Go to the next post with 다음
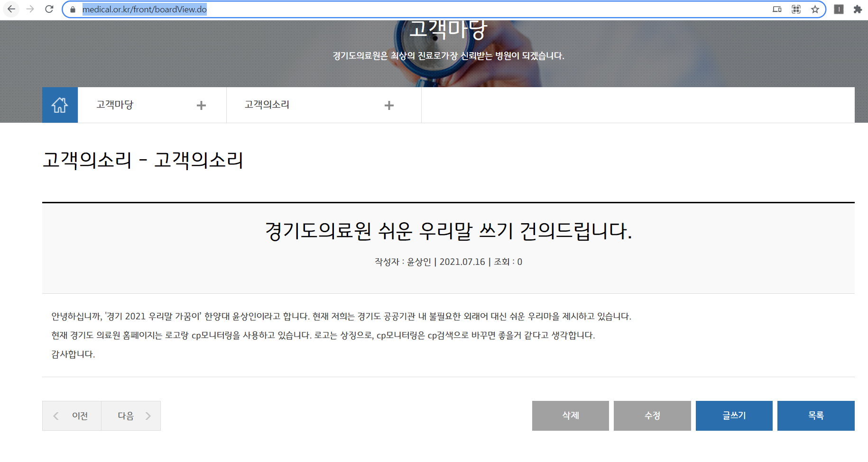 (x=131, y=416)
